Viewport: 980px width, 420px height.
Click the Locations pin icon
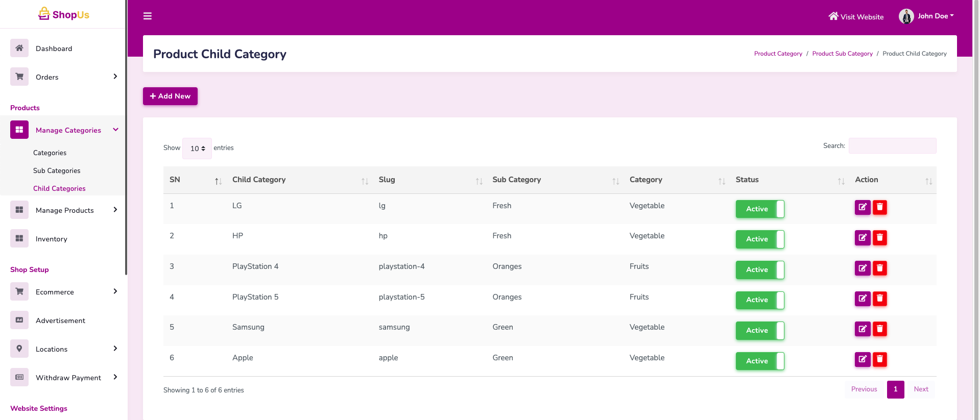(x=19, y=349)
